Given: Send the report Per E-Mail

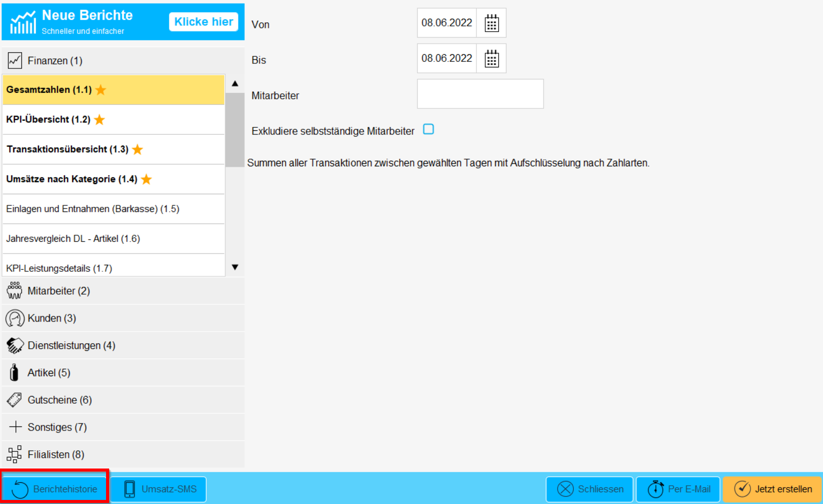Looking at the screenshot, I should pos(678,489).
